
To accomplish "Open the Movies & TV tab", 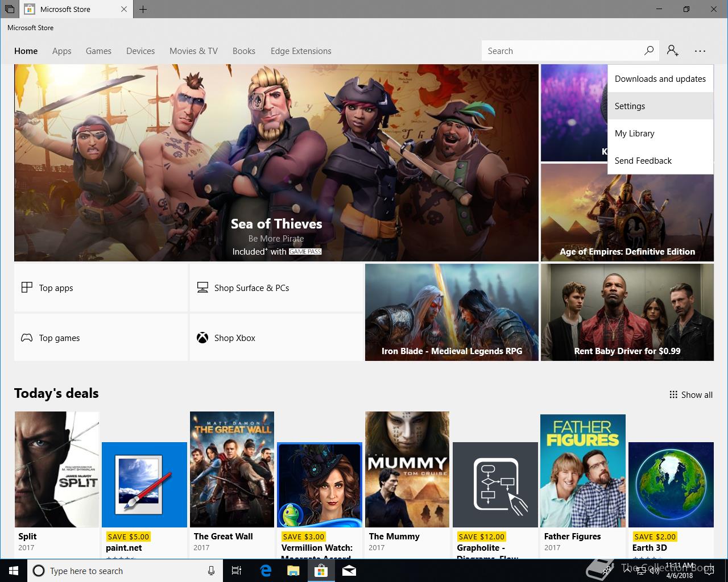I will coord(193,51).
